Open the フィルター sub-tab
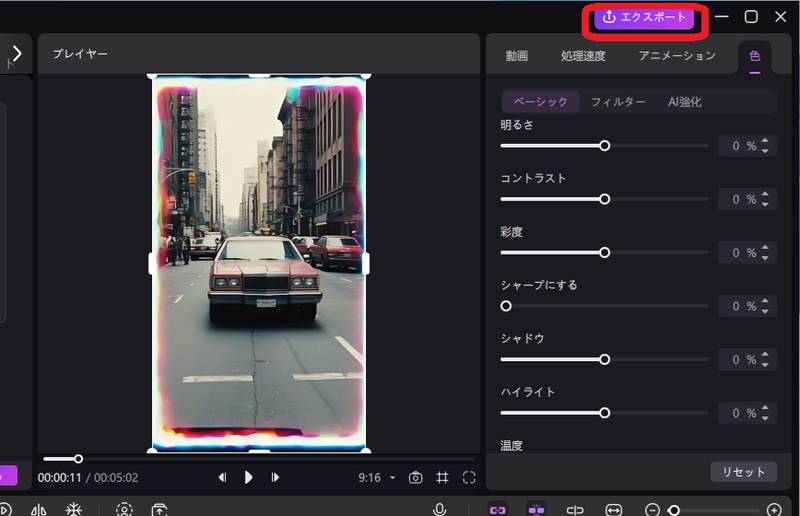 point(618,102)
